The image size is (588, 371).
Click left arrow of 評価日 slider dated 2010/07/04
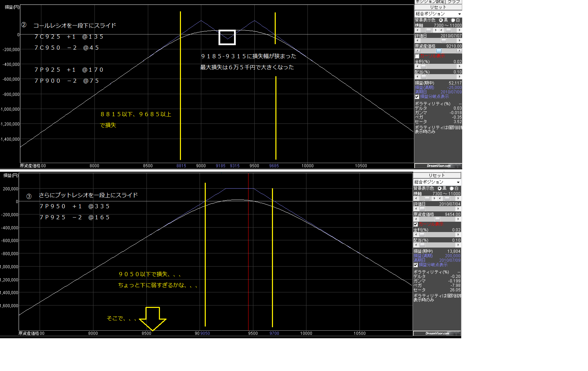pos(416,209)
